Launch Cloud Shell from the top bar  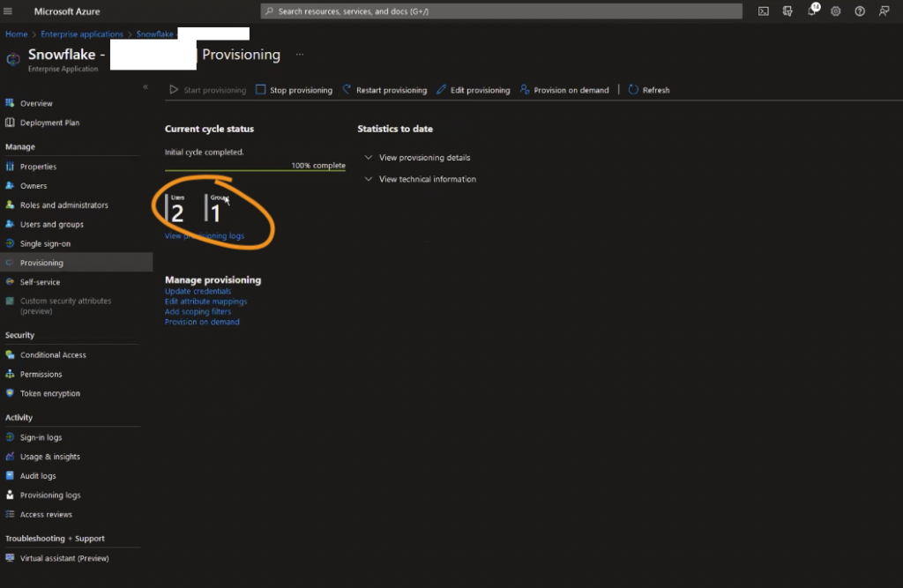pyautogui.click(x=764, y=11)
